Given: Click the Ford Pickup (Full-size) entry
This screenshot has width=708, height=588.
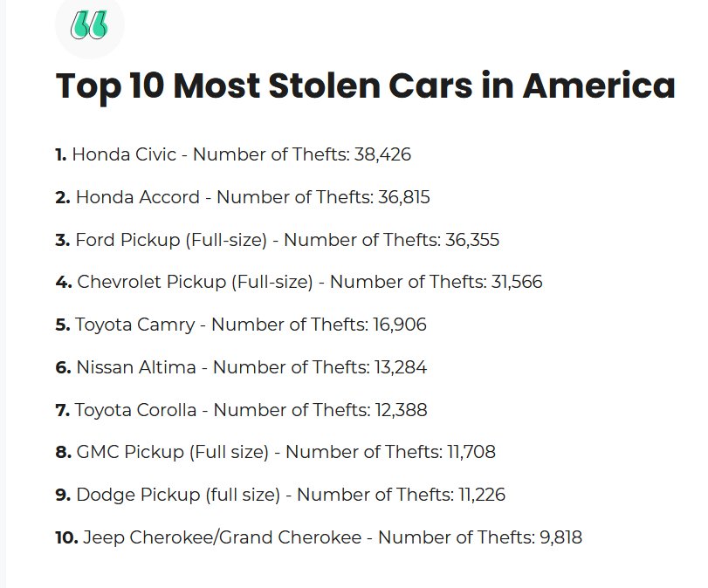Looking at the screenshot, I should click(278, 240).
